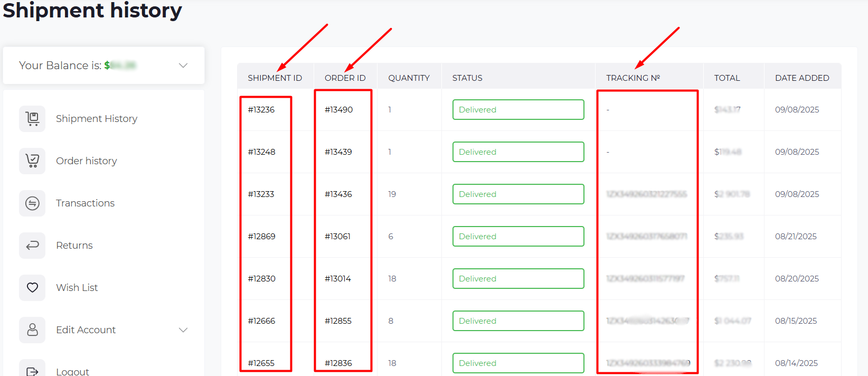Click Delivered status for shipment #12830

518,279
